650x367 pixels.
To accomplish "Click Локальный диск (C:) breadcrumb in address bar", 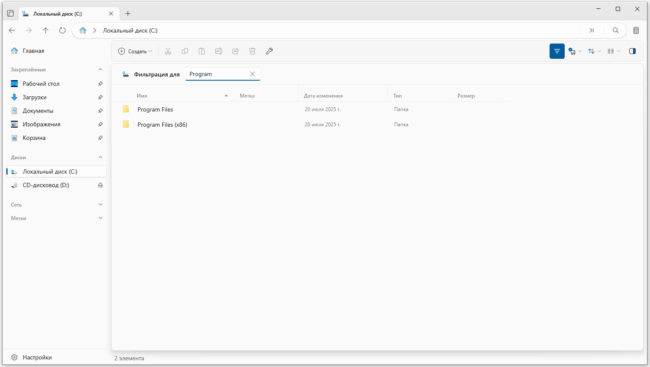I will pyautogui.click(x=130, y=30).
